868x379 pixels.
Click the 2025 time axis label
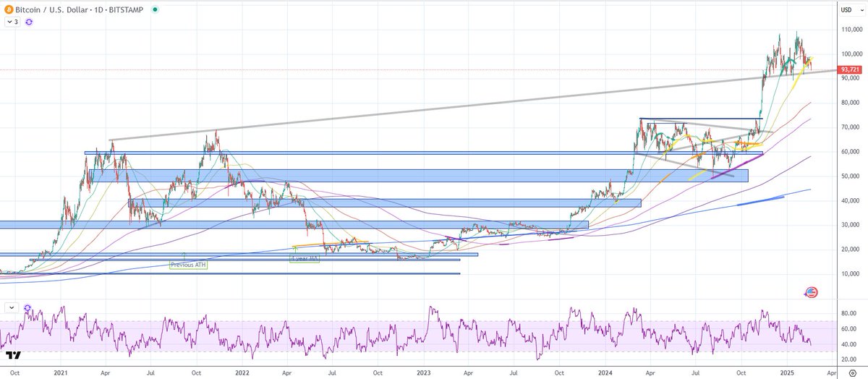(788, 372)
